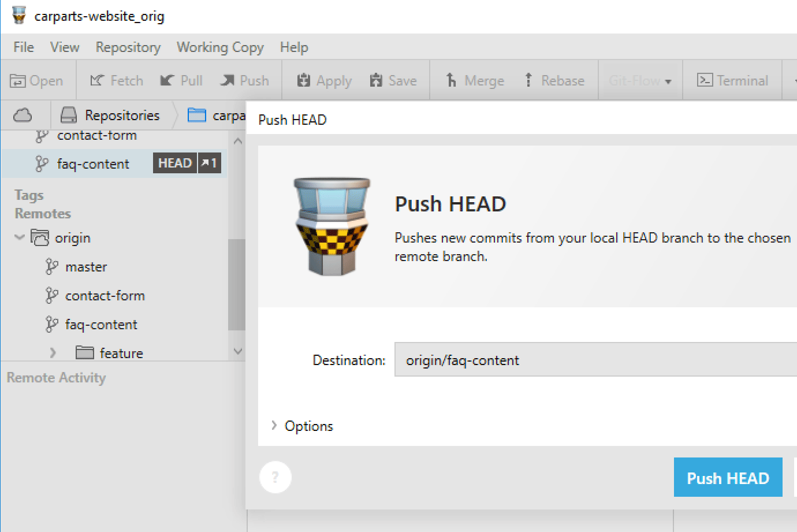Click the Fetch toolbar icon

click(x=116, y=80)
